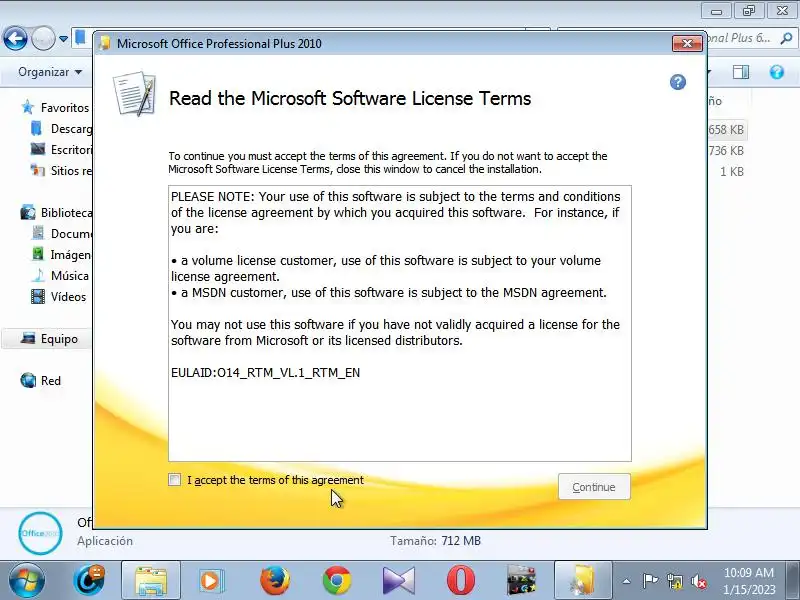
Task: Launch Windows Media Player from the taskbar
Action: 210,581
